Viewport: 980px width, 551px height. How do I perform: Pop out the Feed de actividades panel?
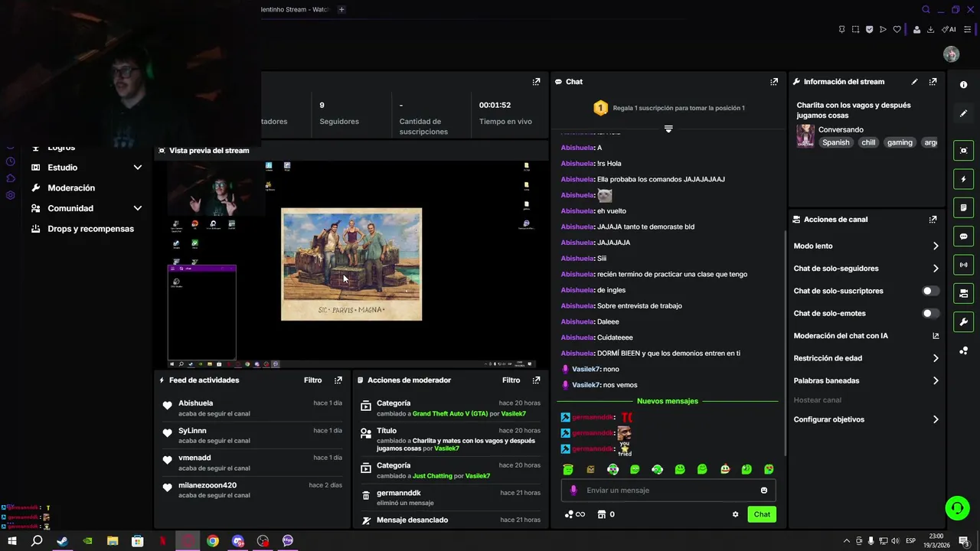pyautogui.click(x=338, y=380)
